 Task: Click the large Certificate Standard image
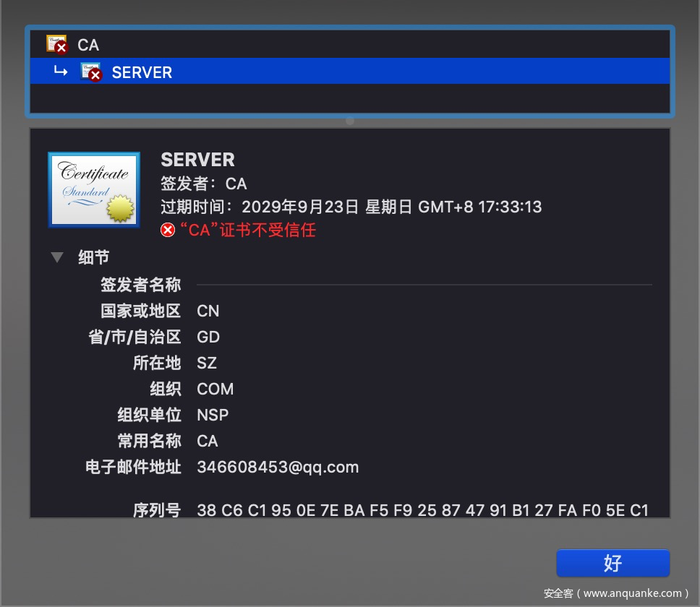(93, 189)
